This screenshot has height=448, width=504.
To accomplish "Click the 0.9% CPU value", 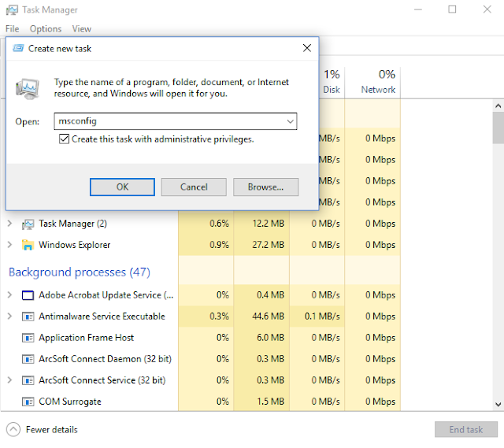I will pyautogui.click(x=219, y=245).
